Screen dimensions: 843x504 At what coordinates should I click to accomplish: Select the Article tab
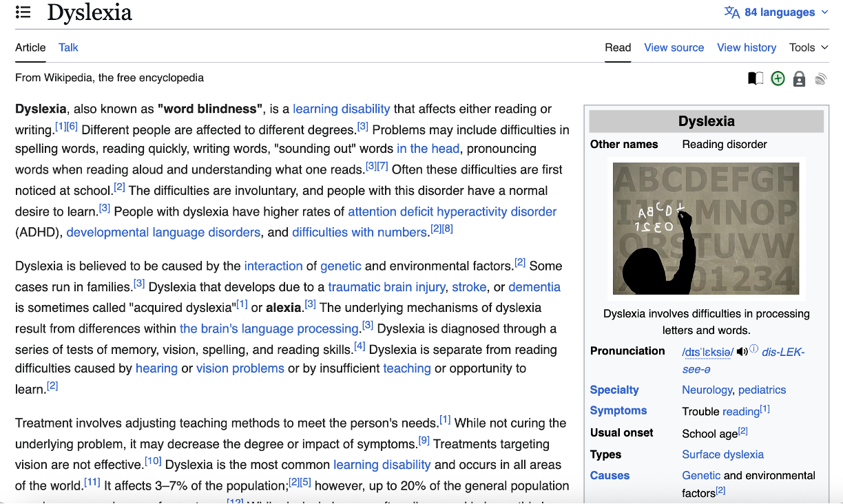(x=30, y=48)
